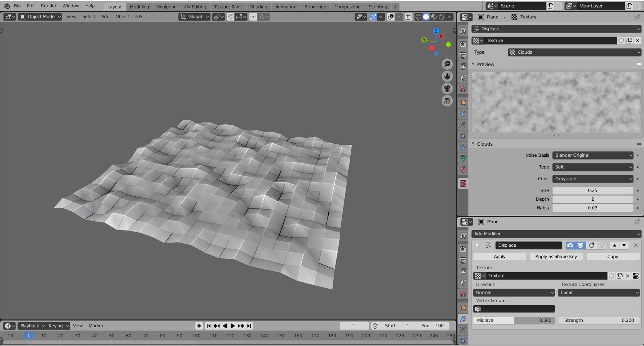The image size is (644, 346).
Task: Open the Output properties printer icon
Action: [x=463, y=55]
